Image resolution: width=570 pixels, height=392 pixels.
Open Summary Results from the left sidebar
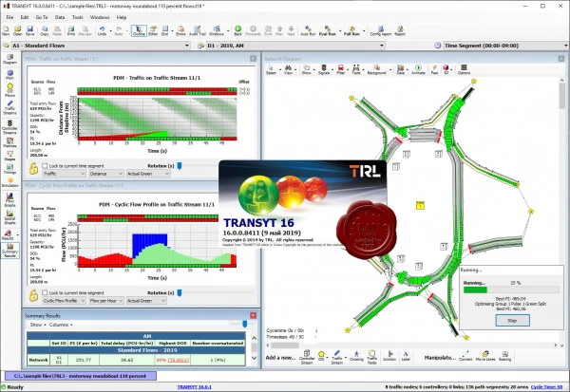coord(9,251)
